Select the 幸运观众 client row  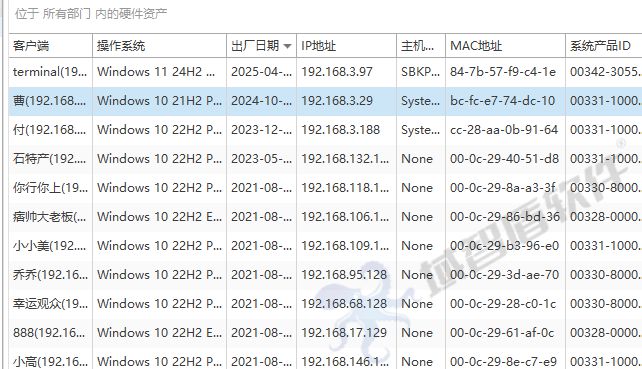click(326, 304)
